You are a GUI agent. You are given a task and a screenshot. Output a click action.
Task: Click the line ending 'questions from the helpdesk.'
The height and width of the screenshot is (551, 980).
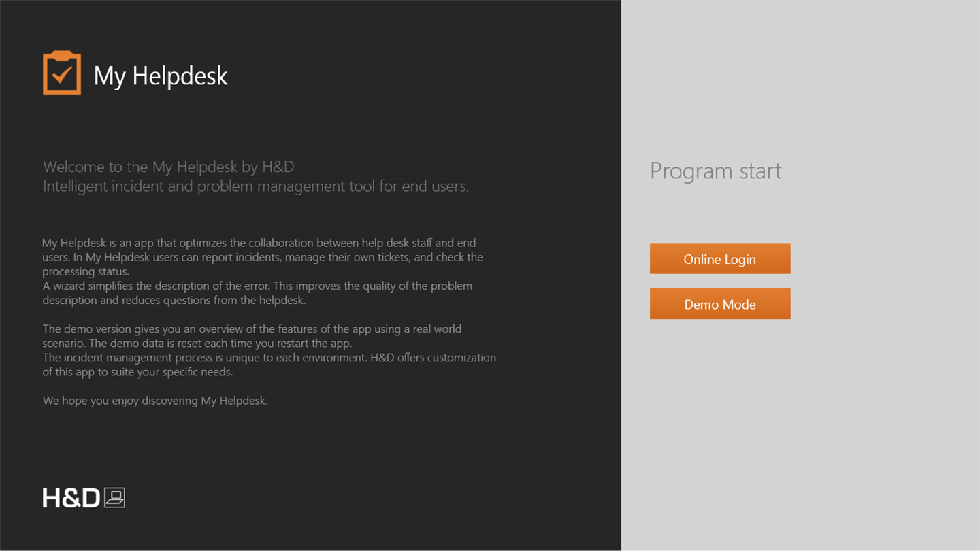coord(174,300)
